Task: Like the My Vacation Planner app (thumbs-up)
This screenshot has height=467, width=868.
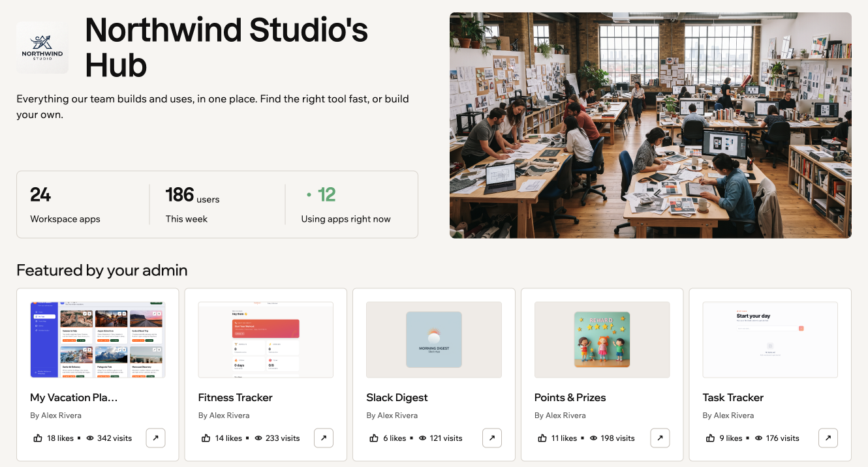Action: pos(38,438)
